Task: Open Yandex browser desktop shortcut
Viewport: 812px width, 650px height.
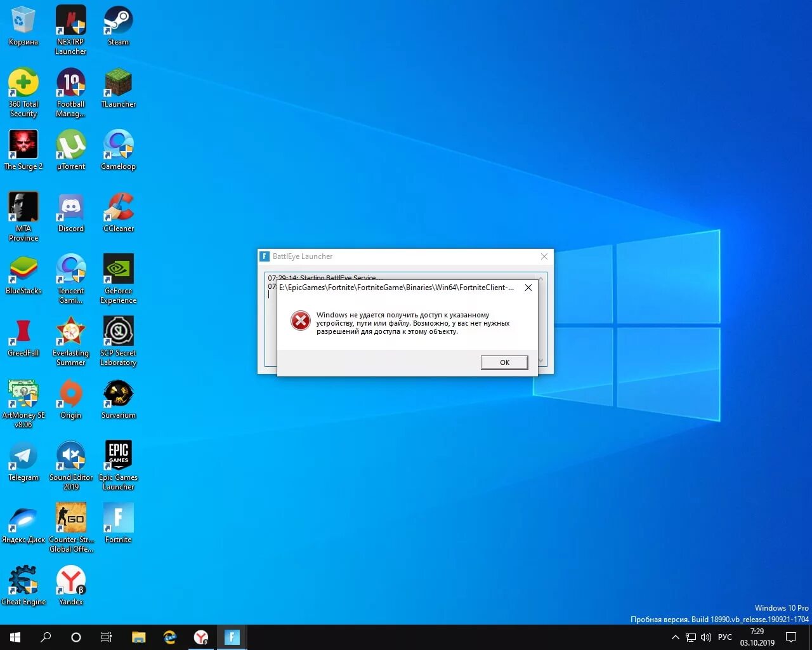Action: point(71,586)
